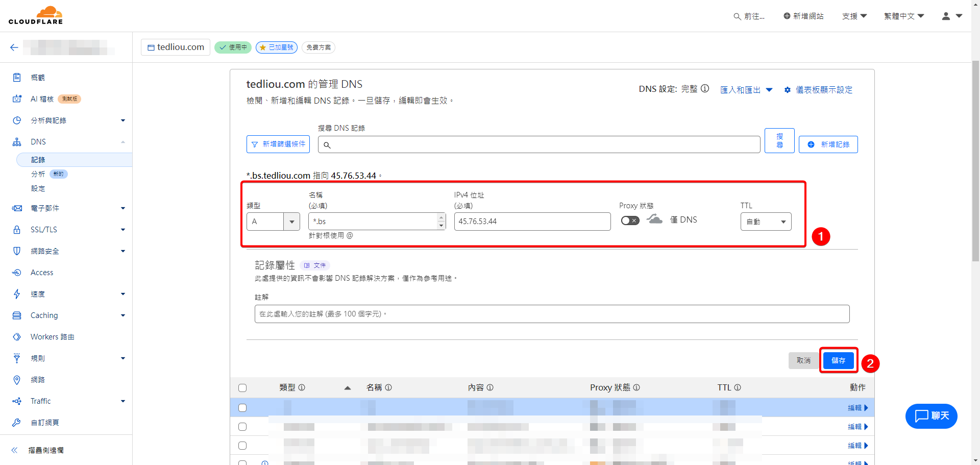Click the user account icon
The width and height of the screenshot is (980, 465).
point(946,16)
